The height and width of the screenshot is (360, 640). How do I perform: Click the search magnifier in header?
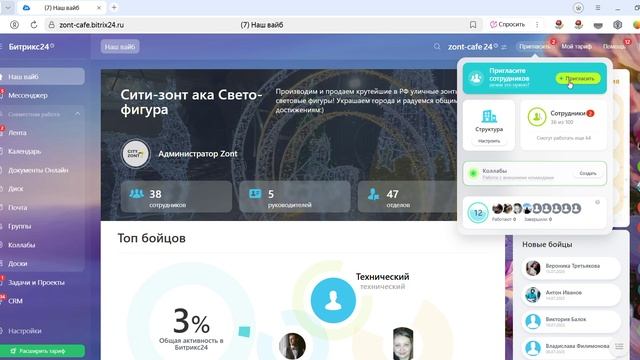pyautogui.click(x=437, y=47)
